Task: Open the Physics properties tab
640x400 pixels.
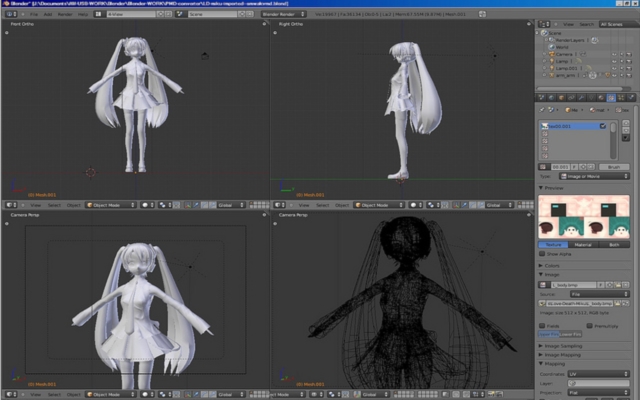Action: (631, 98)
